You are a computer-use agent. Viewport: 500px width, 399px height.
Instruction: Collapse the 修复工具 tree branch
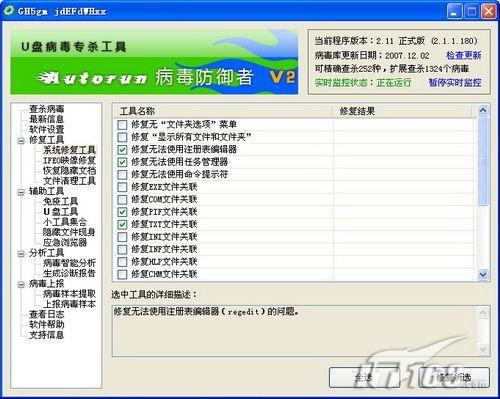[x=21, y=141]
